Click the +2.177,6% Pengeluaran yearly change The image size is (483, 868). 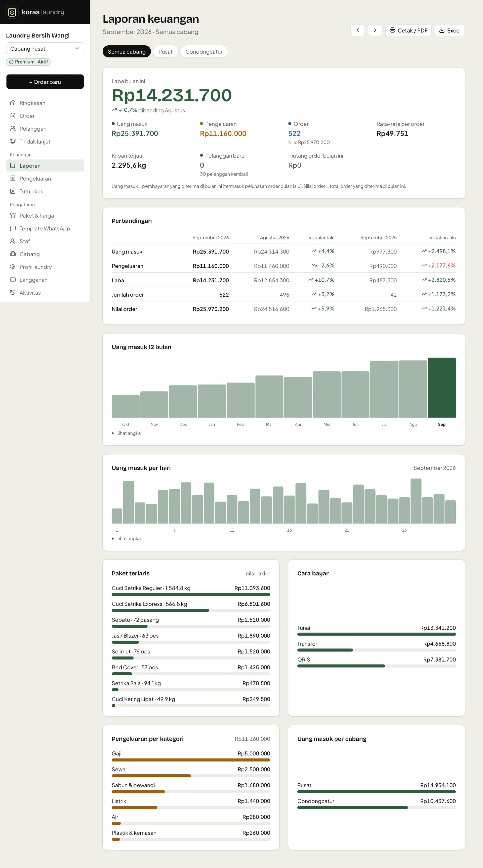[438, 265]
